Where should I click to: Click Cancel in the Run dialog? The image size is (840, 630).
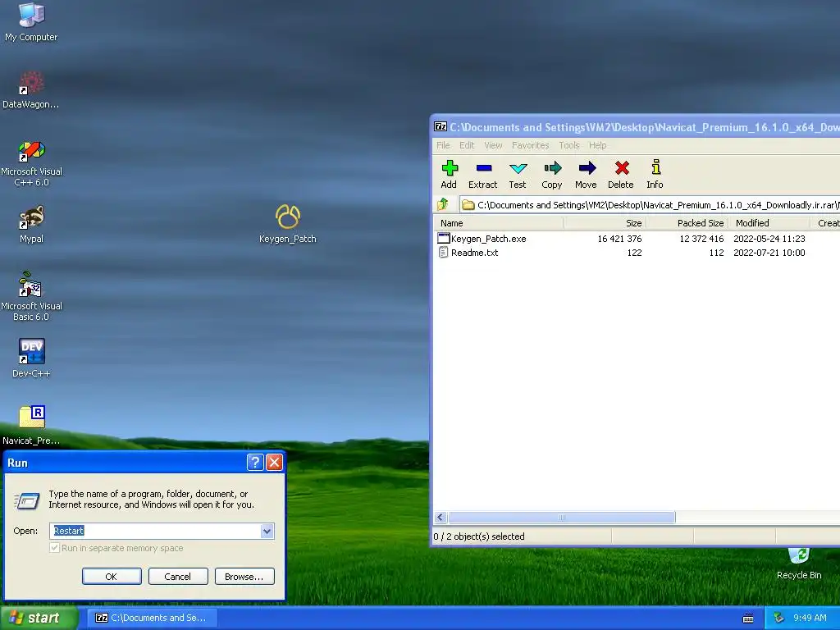(178, 577)
